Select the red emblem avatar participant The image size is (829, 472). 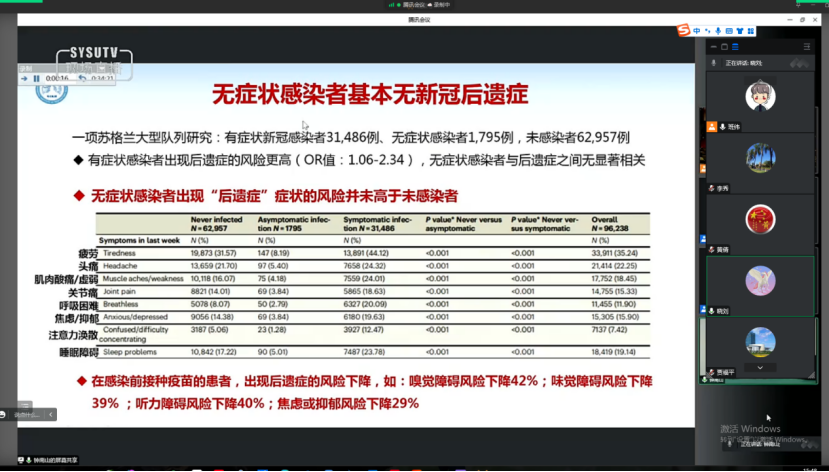[x=761, y=218]
